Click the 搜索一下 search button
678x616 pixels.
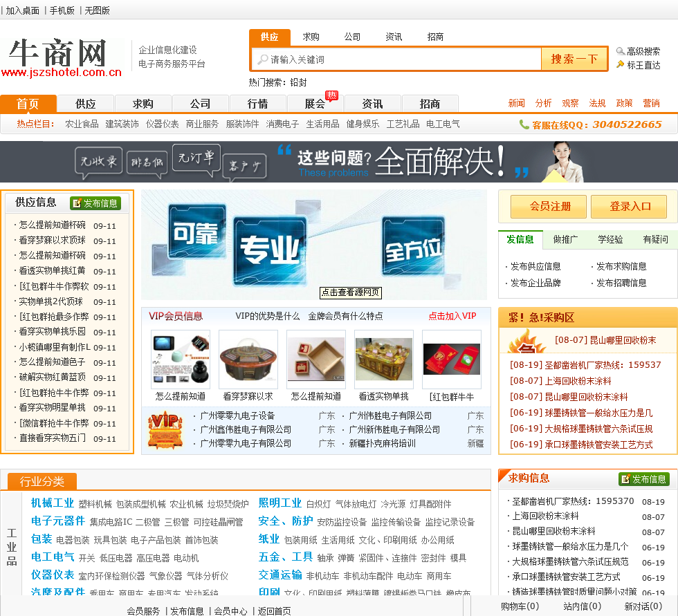(574, 59)
